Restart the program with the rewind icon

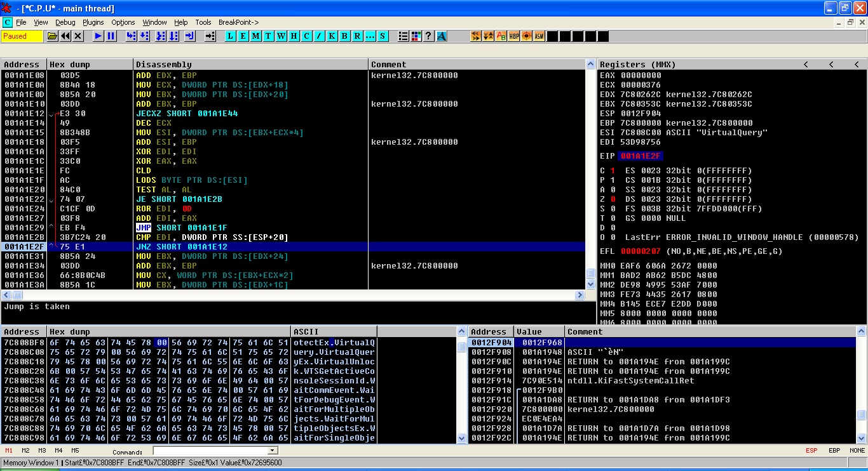click(65, 36)
